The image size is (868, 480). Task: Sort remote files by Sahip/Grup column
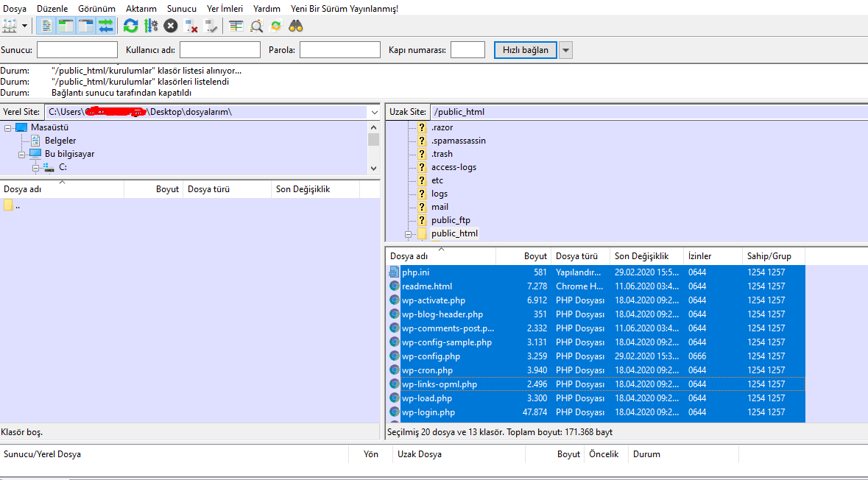coord(773,255)
